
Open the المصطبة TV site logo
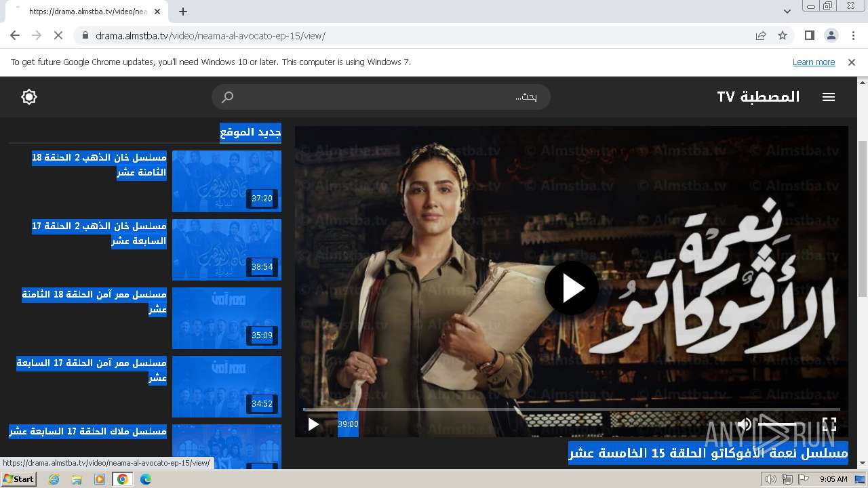(758, 97)
